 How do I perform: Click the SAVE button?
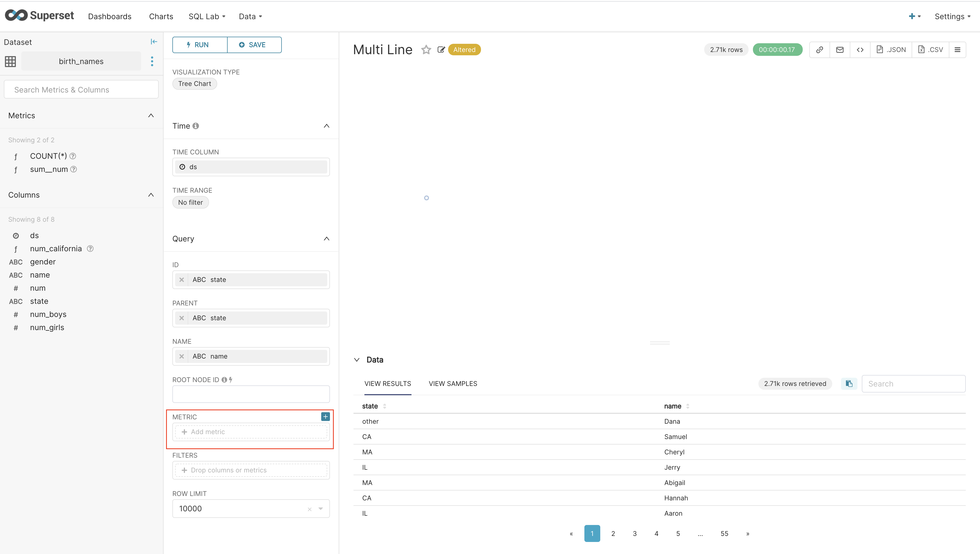(254, 45)
